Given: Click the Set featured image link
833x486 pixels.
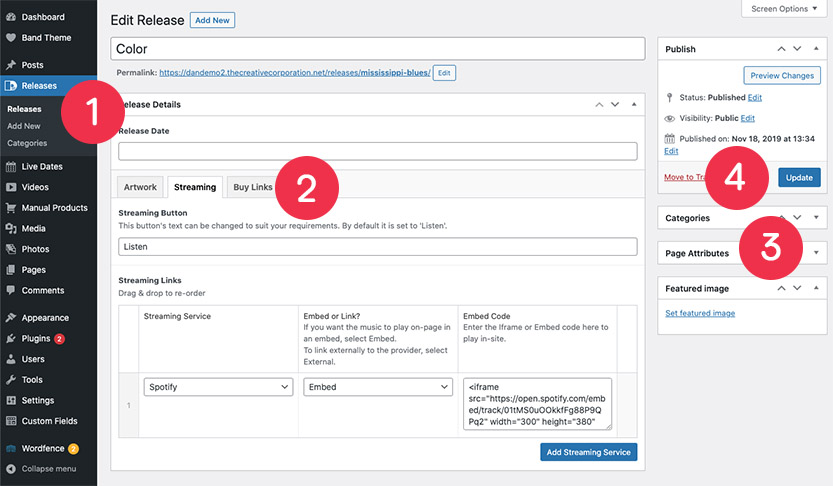Looking at the screenshot, I should coord(700,313).
